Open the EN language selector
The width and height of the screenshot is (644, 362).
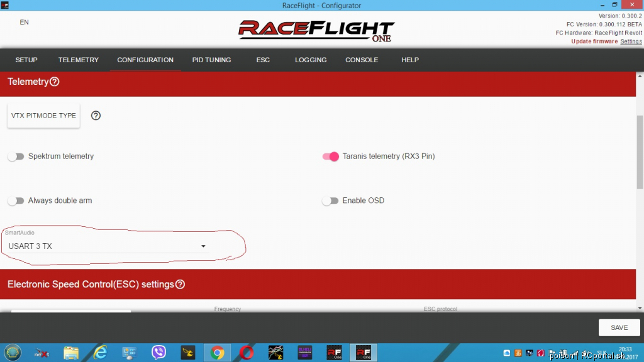25,22
